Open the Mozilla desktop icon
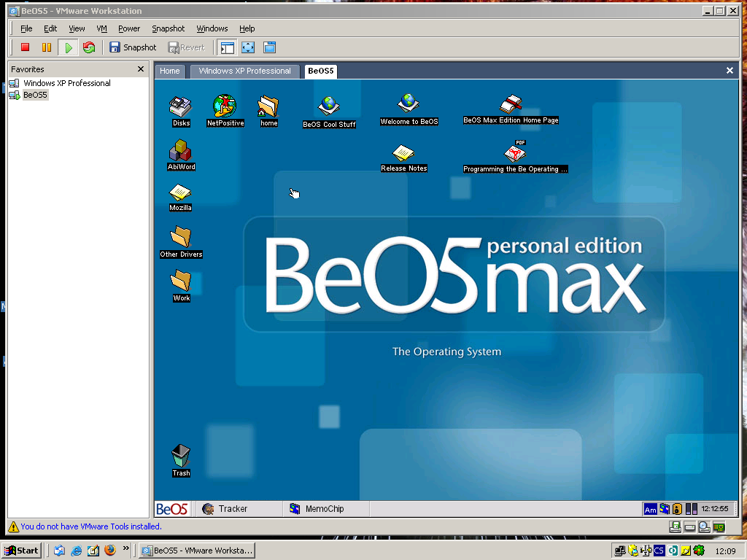Screen dimensions: 747x560 (180, 198)
